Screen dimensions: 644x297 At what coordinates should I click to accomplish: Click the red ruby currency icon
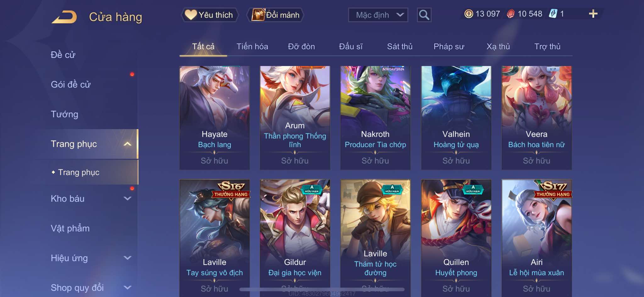click(511, 14)
